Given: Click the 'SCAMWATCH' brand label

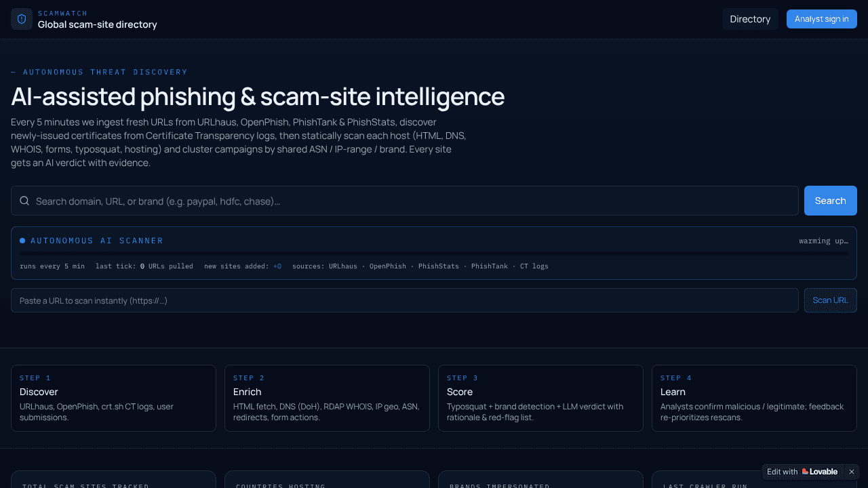Looking at the screenshot, I should [62, 13].
